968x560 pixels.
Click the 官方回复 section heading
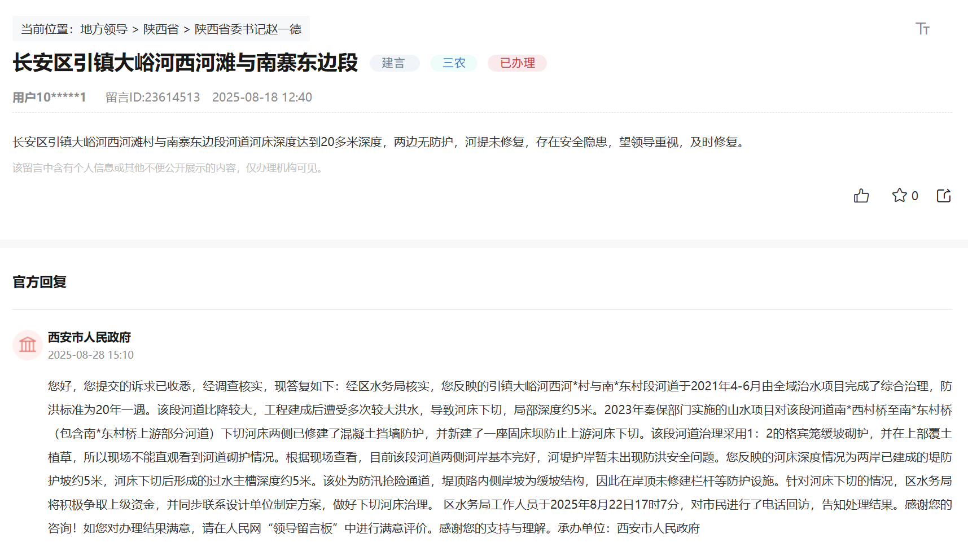click(x=39, y=281)
